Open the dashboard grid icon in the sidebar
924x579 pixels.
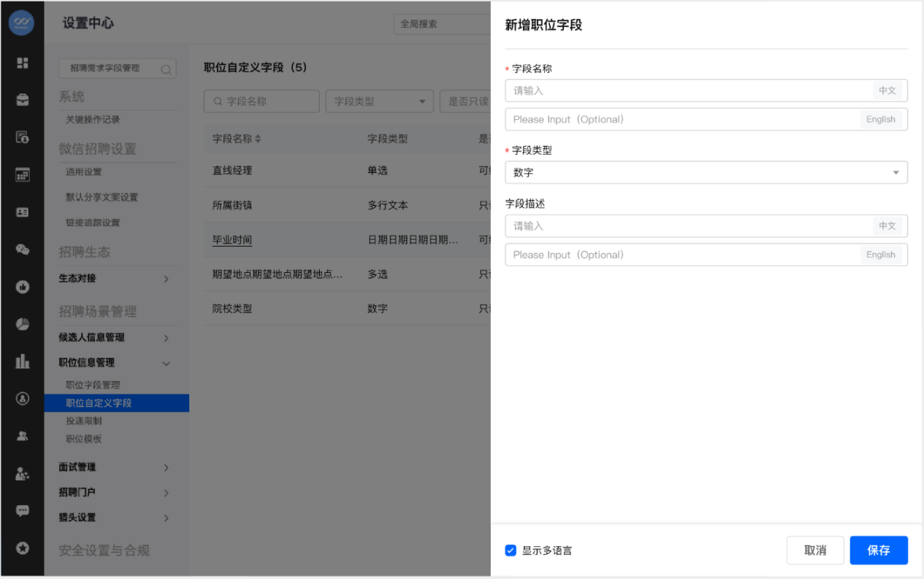tap(22, 64)
